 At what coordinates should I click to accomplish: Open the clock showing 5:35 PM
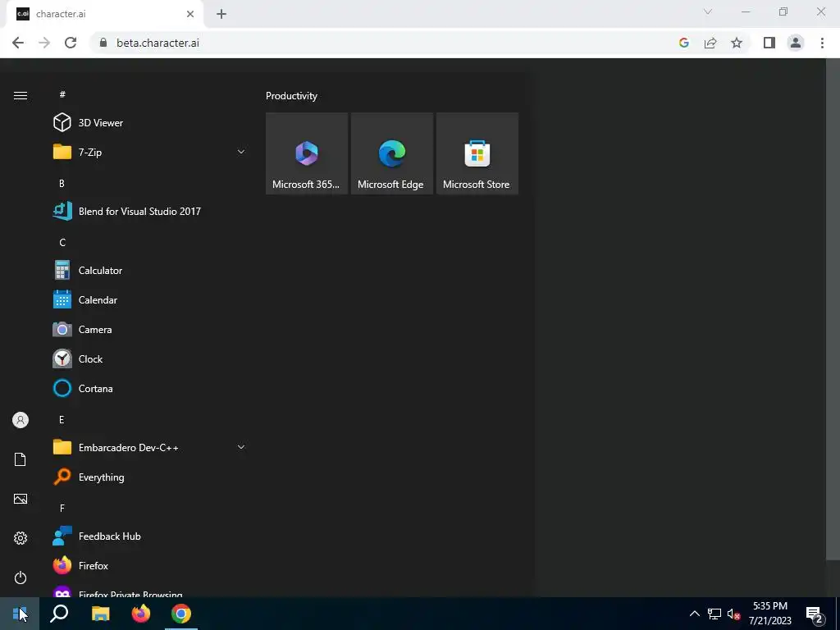(x=769, y=614)
